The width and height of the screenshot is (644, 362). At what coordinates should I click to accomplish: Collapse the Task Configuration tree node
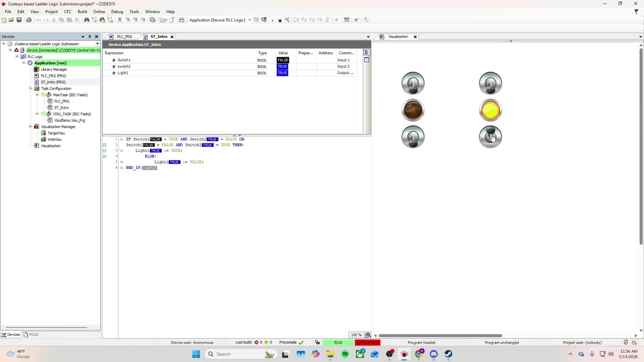[30, 88]
